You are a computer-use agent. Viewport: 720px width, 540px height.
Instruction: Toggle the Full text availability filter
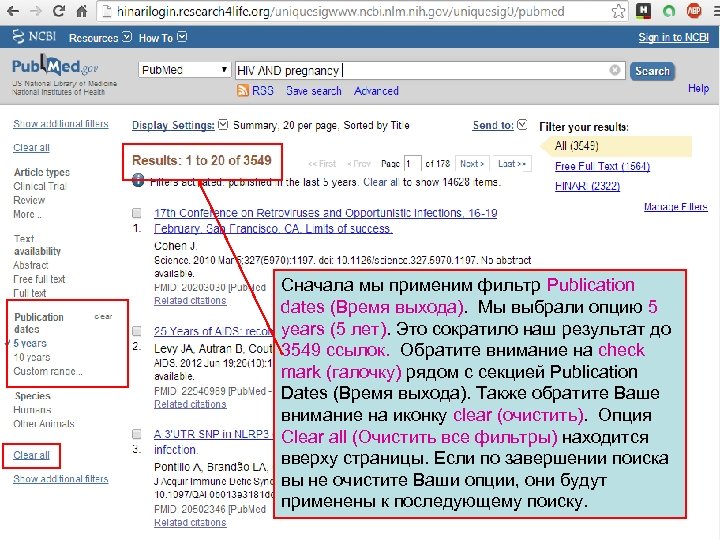coord(29,293)
